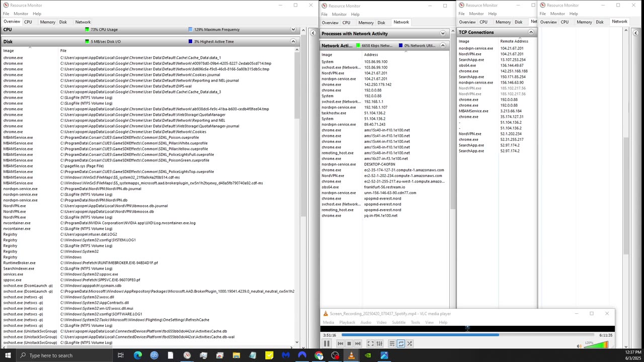Open Sticky Notes from taskbar

point(269,355)
